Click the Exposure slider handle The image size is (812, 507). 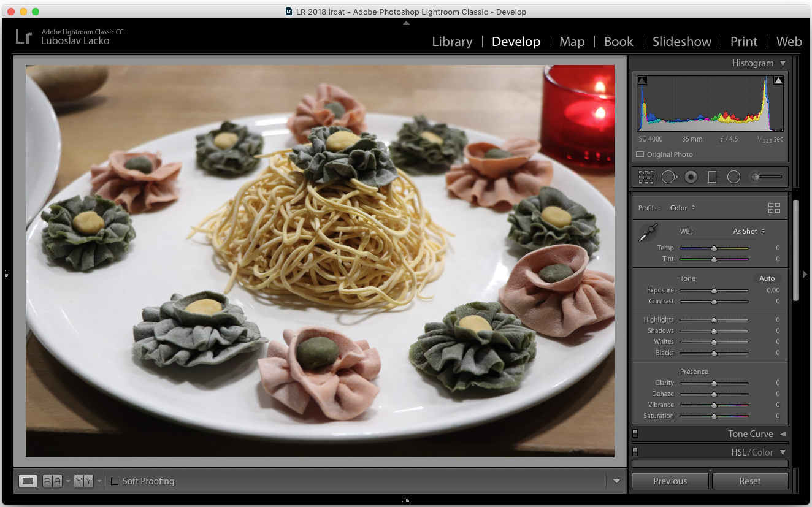714,291
